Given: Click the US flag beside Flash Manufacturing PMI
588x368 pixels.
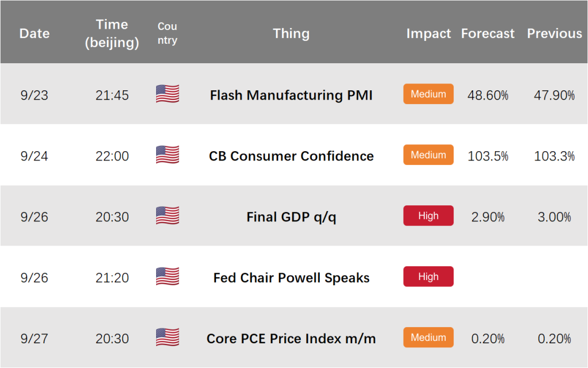Looking at the screenshot, I should click(x=167, y=94).
